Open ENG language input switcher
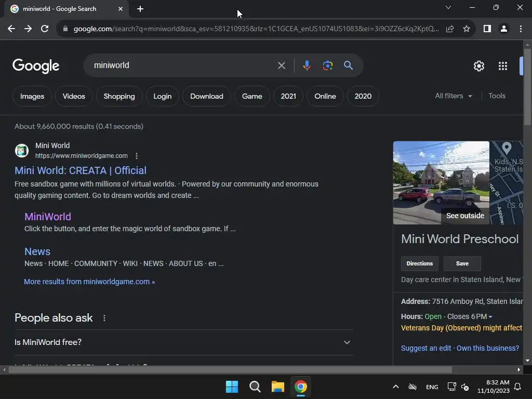 (432, 387)
